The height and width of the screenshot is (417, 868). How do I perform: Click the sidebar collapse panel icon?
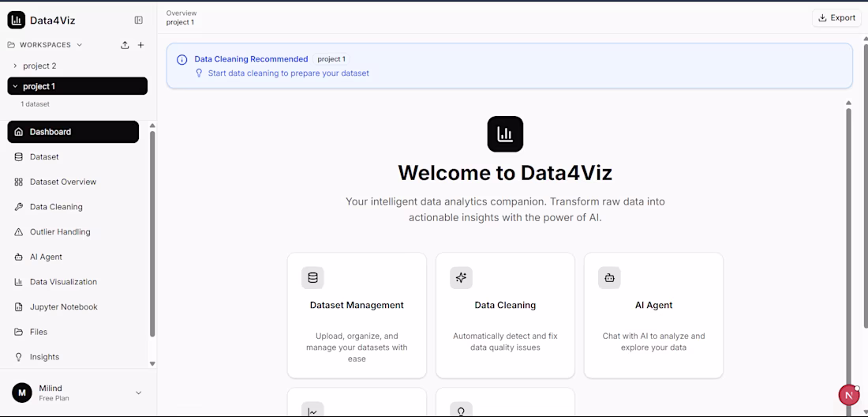point(139,20)
